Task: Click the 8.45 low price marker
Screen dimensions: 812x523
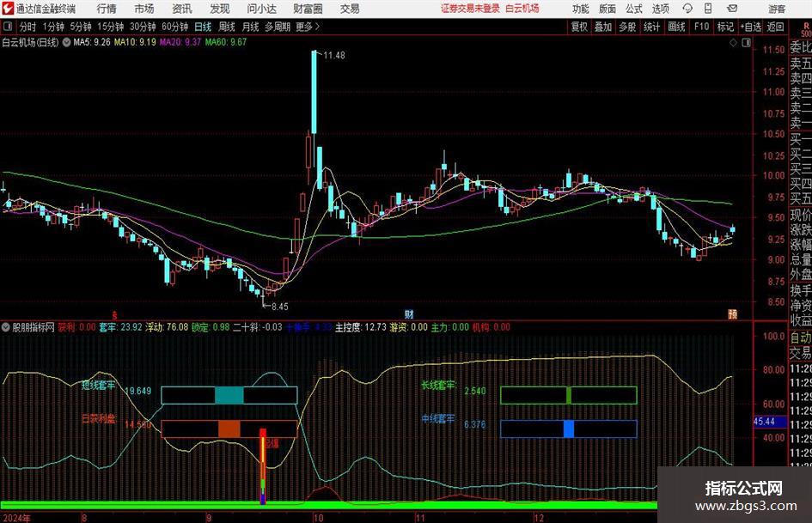Action: click(x=279, y=307)
